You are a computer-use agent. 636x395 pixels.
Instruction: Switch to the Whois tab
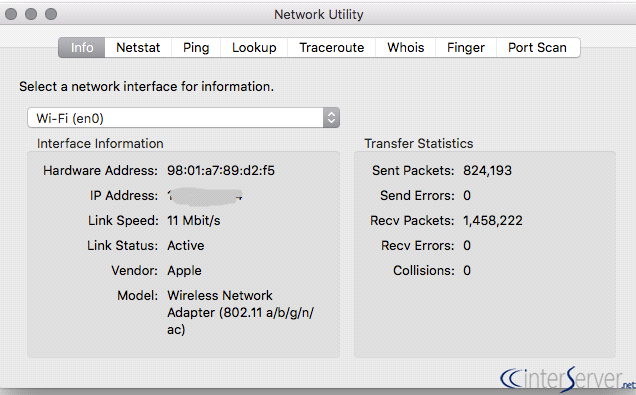pyautogui.click(x=405, y=47)
